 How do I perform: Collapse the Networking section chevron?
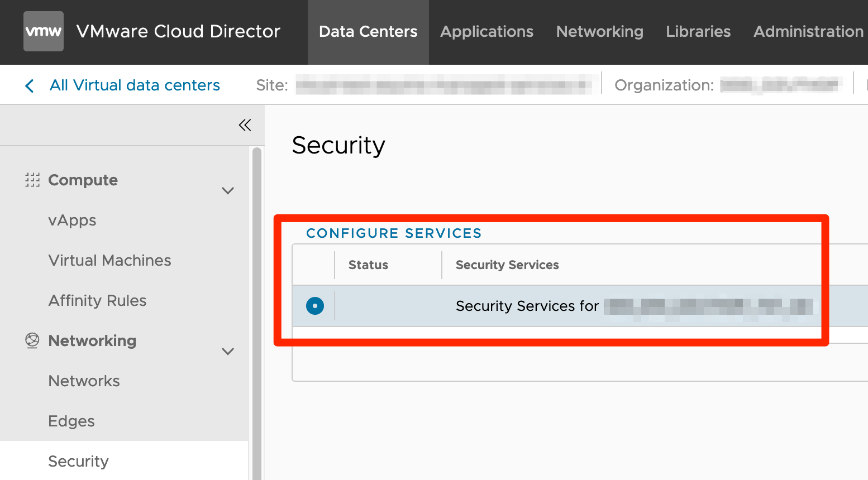[x=228, y=351]
